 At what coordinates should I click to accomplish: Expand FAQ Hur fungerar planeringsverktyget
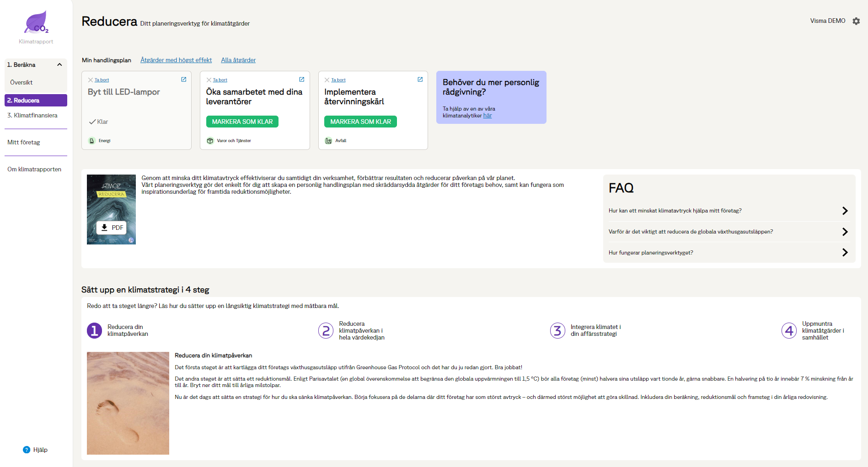pyautogui.click(x=845, y=253)
